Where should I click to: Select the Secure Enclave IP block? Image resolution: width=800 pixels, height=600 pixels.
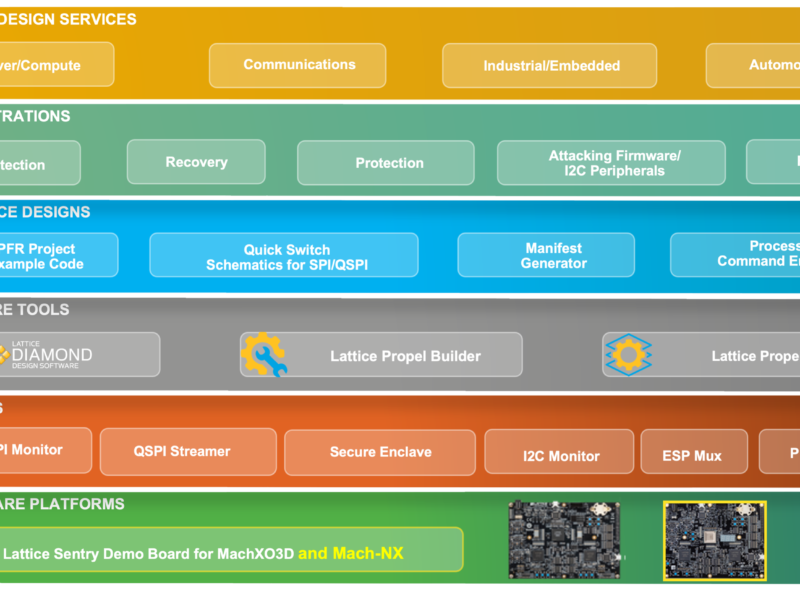tap(379, 452)
